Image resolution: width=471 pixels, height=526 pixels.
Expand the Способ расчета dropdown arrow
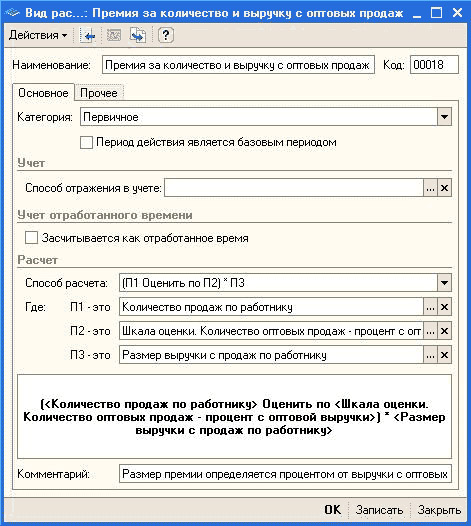click(x=444, y=282)
